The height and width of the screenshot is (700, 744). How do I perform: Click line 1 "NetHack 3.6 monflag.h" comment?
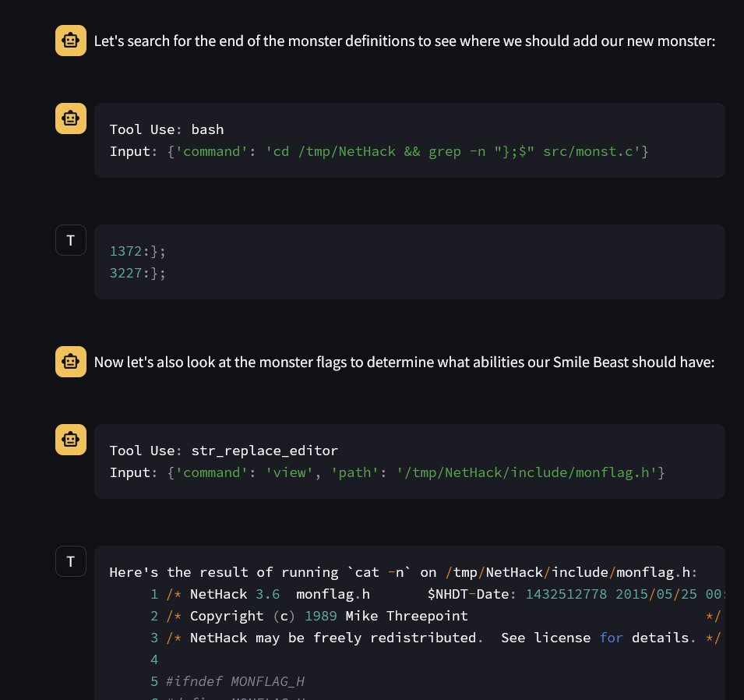click(x=438, y=594)
